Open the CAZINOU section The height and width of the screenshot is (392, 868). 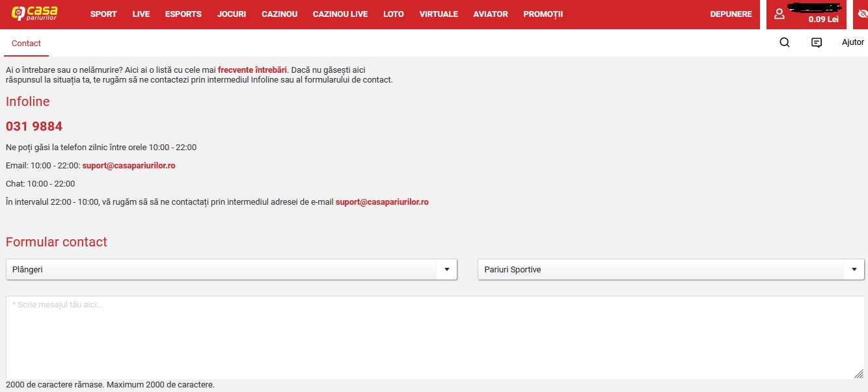point(280,14)
